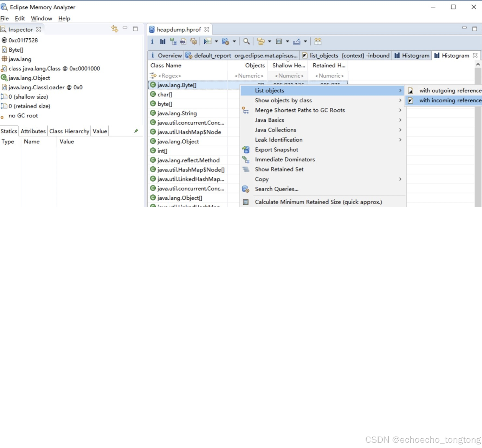Open the dominator tree toolbar icon
482x448 pixels.
point(173,41)
